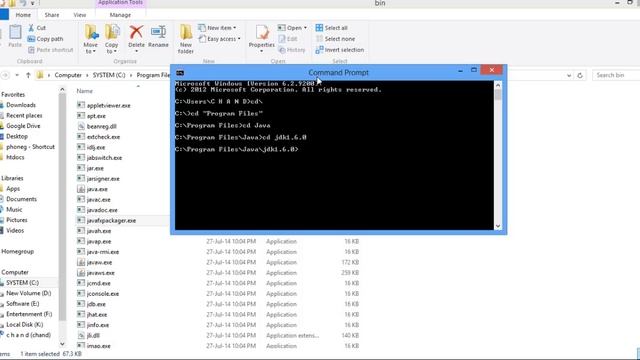The width and height of the screenshot is (640, 360).
Task: Click Copy path in Clipboard group
Action: (45, 39)
